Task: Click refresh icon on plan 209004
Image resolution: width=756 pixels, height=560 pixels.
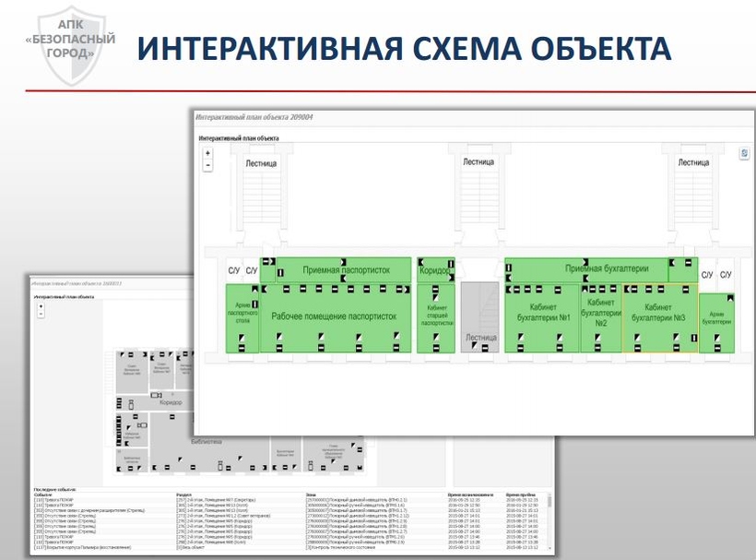Action: tap(743, 154)
